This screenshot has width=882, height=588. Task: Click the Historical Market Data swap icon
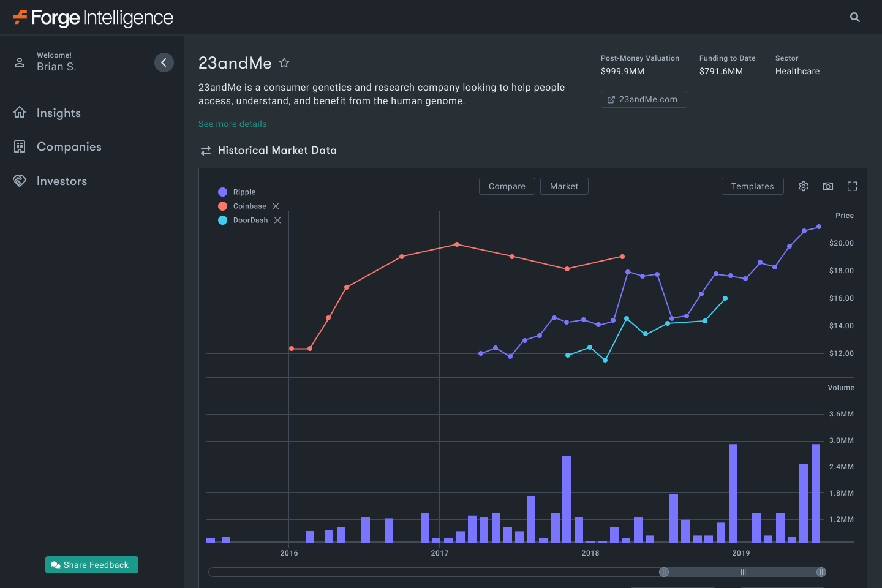206,151
